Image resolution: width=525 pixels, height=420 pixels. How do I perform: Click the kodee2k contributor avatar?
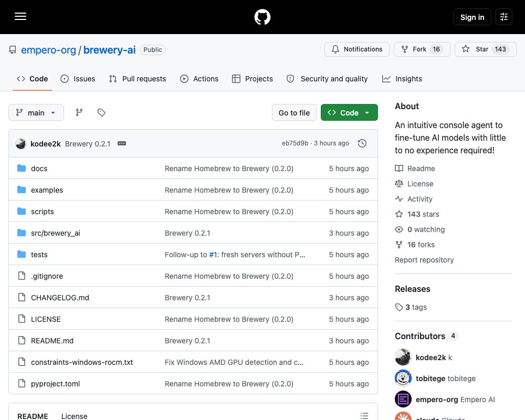[403, 357]
